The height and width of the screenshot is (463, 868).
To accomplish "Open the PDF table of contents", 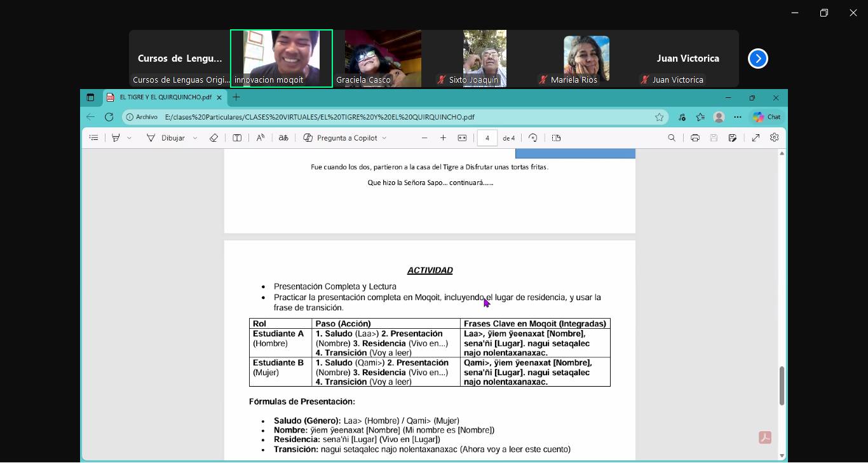I will [x=93, y=138].
